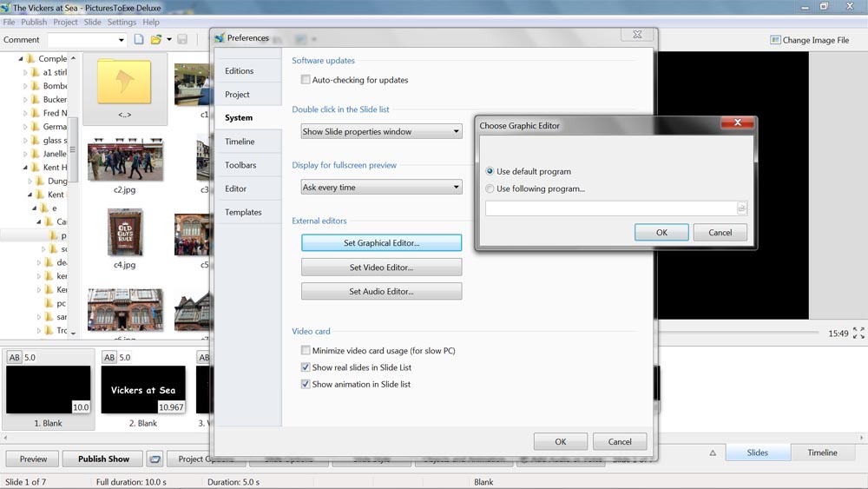This screenshot has width=868, height=489.
Task: Close the Choose Graphic Editor dialog
Action: (737, 122)
